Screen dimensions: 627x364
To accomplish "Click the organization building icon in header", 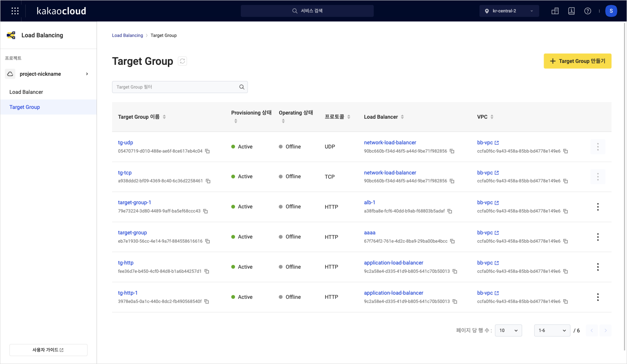I will point(555,11).
